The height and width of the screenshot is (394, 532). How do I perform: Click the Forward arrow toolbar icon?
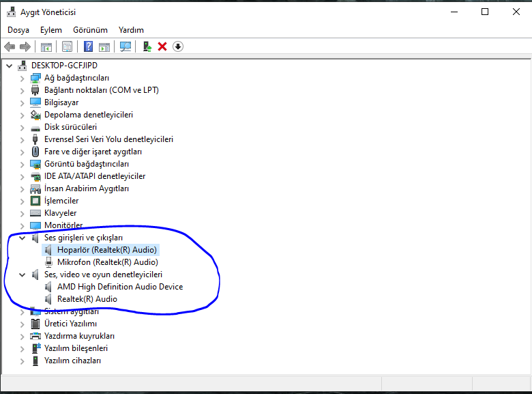[x=25, y=46]
